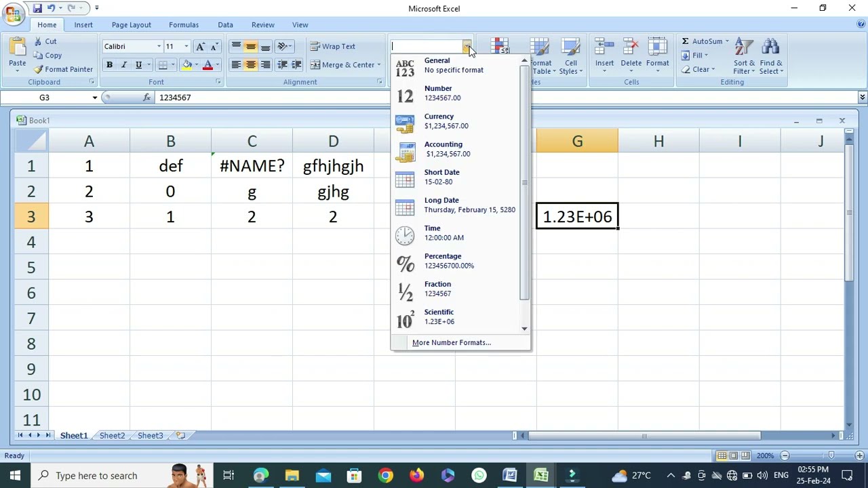Viewport: 868px width, 488px height.
Task: Open More Number Formats
Action: point(452,343)
